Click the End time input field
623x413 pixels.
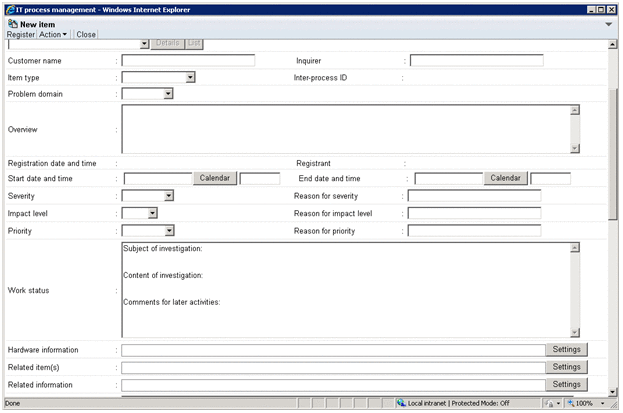(x=551, y=178)
